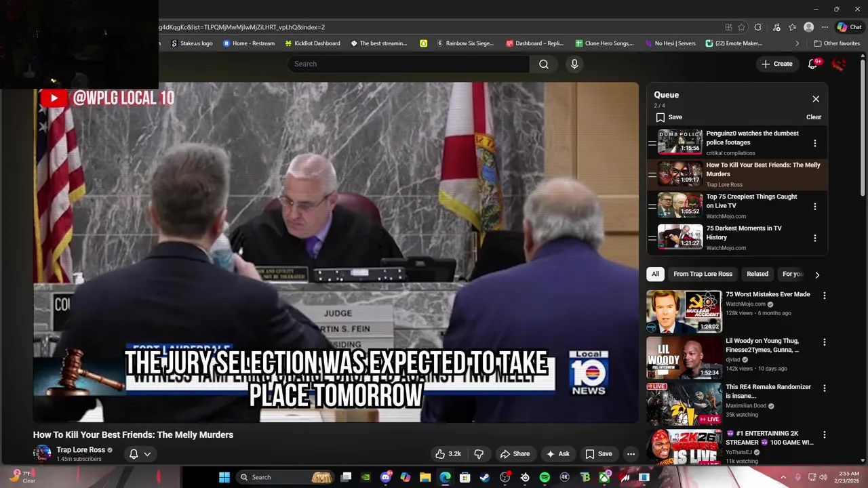Open options for RE4 Remake Randomizer stream

click(x=825, y=388)
